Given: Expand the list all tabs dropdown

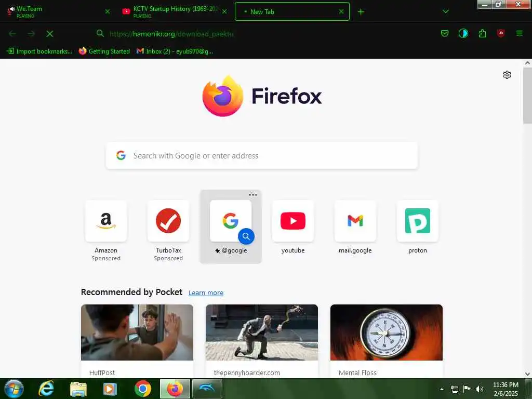Looking at the screenshot, I should click(446, 11).
